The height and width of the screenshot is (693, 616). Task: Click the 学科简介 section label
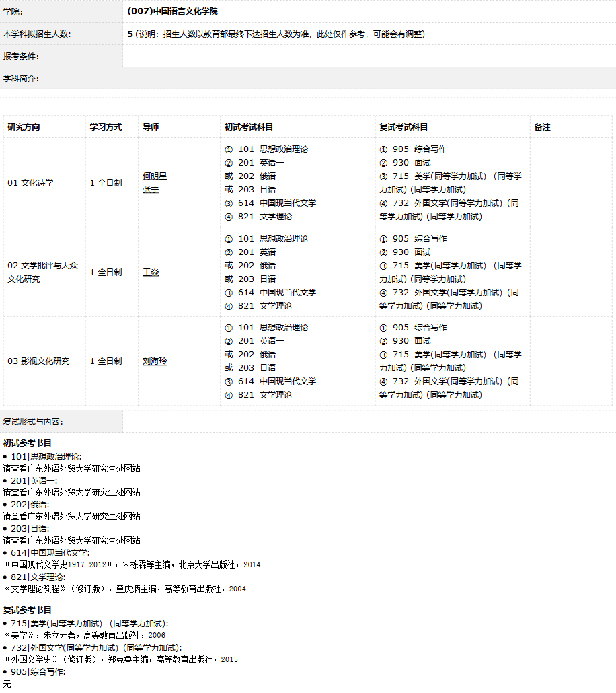point(21,79)
